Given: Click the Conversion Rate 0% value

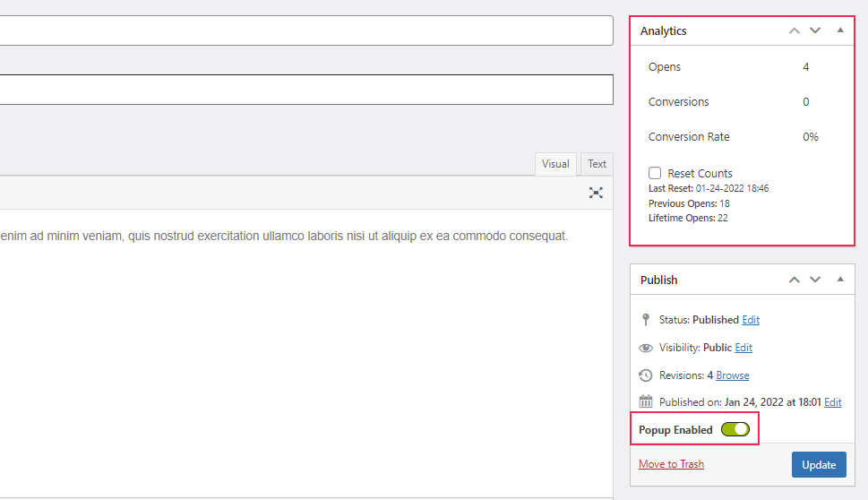Looking at the screenshot, I should pos(811,136).
